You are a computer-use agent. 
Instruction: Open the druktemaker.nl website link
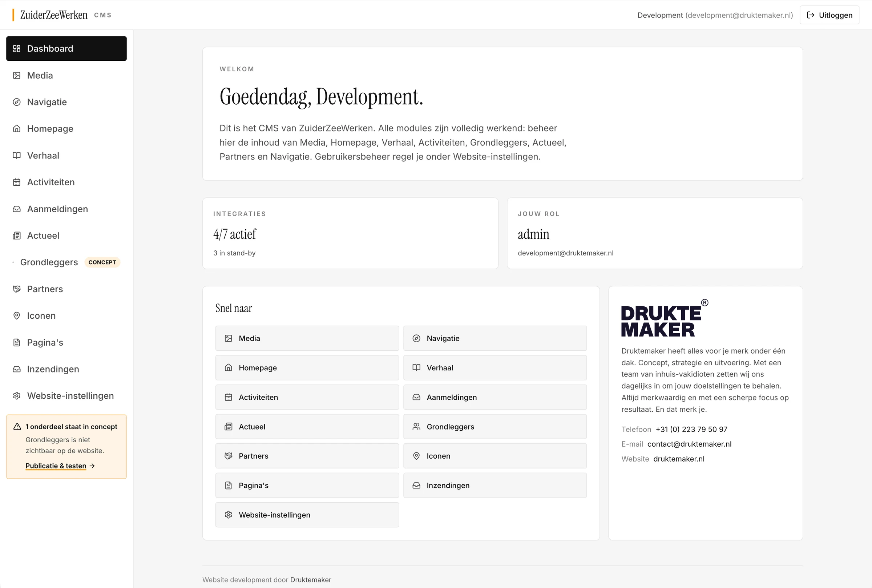click(679, 459)
